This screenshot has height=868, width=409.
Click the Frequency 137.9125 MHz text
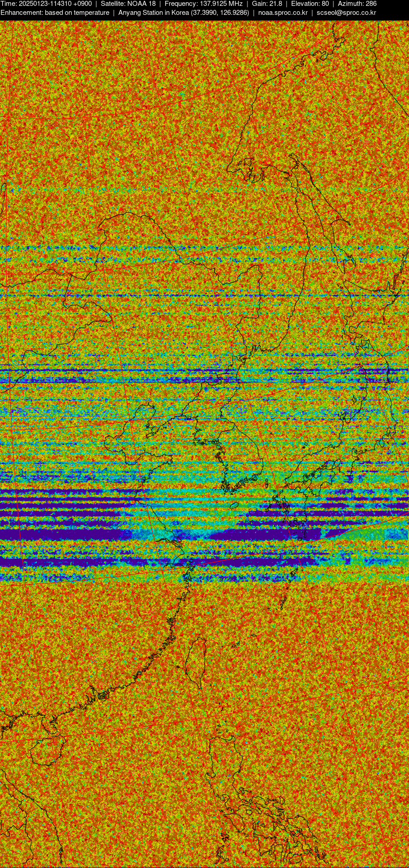(203, 4)
